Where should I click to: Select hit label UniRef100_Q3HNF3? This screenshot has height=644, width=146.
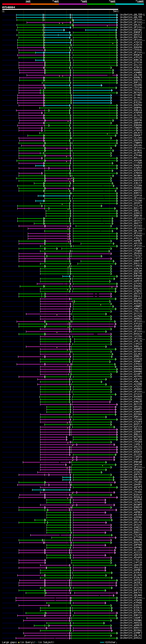click(131, 633)
